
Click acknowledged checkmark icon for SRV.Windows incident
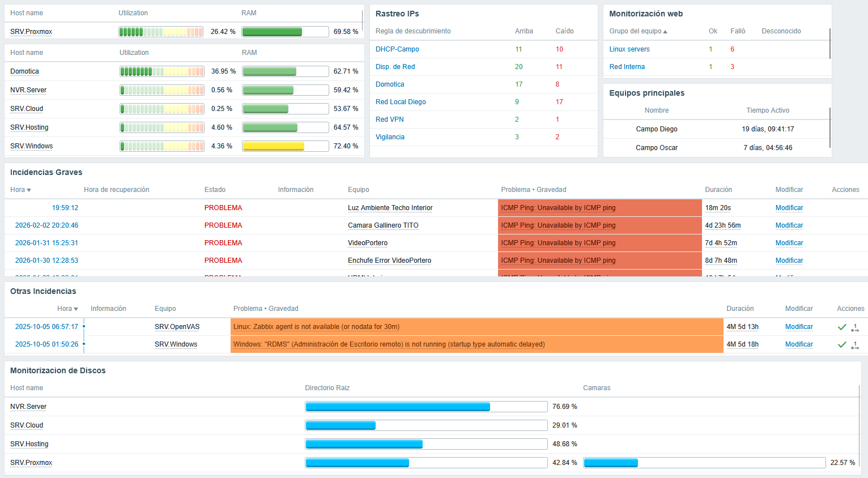coord(842,344)
